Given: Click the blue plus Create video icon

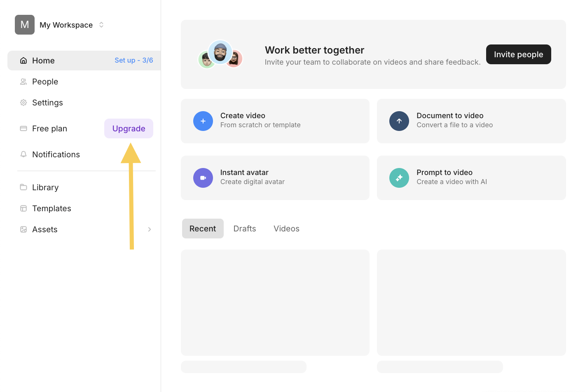Looking at the screenshot, I should tap(203, 121).
